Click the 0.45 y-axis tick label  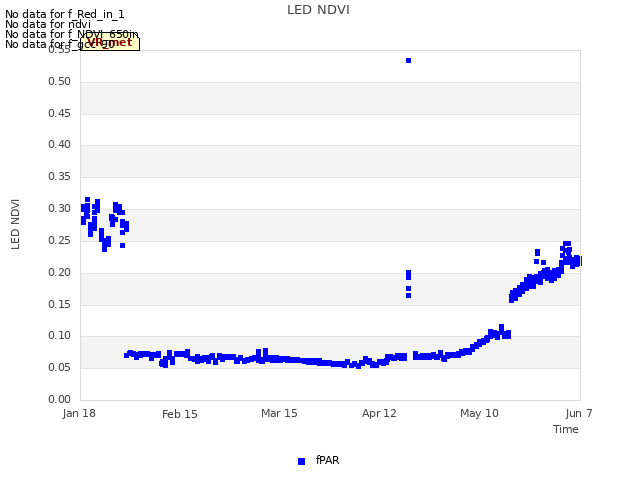coord(60,113)
